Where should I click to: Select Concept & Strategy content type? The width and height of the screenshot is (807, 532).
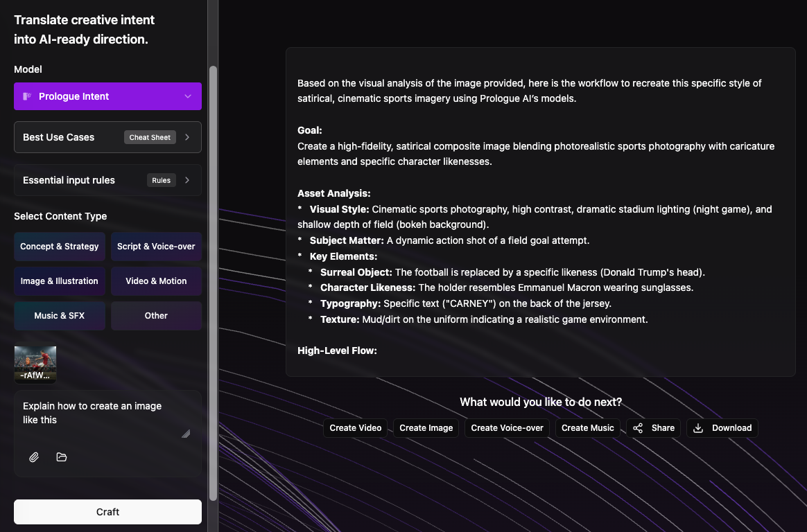pyautogui.click(x=60, y=247)
